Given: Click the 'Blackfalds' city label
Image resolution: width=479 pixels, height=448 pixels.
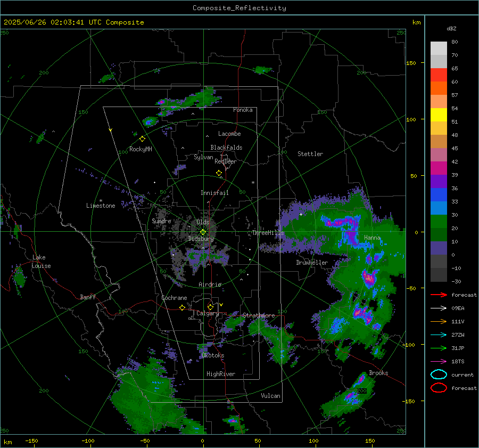Looking at the screenshot, I should [x=226, y=148].
